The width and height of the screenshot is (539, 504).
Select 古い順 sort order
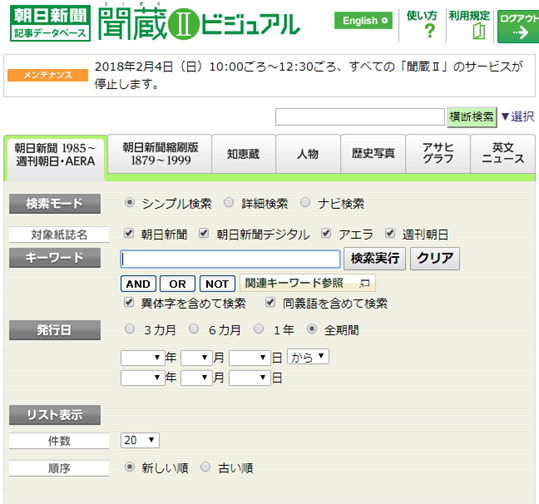(206, 467)
